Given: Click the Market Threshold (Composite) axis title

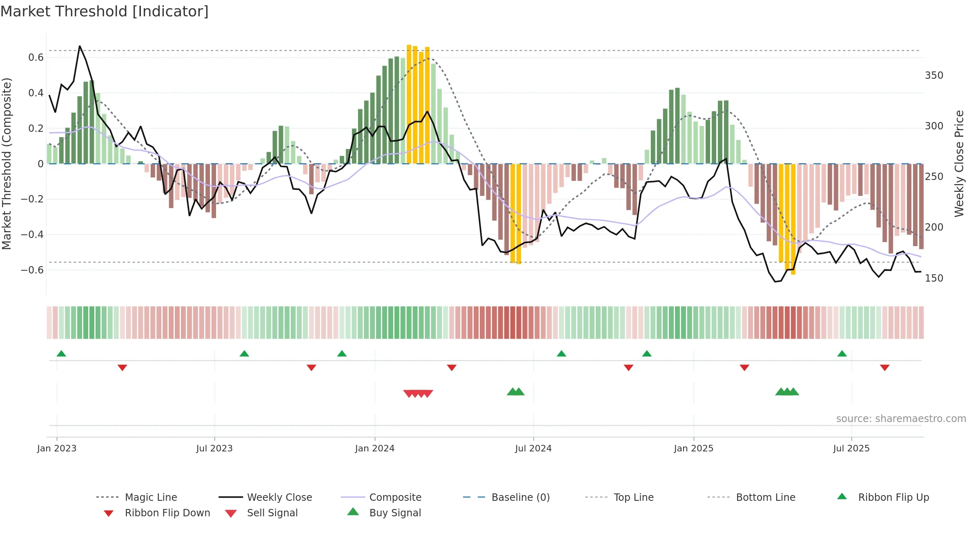Looking at the screenshot, I should pyautogui.click(x=7, y=163).
